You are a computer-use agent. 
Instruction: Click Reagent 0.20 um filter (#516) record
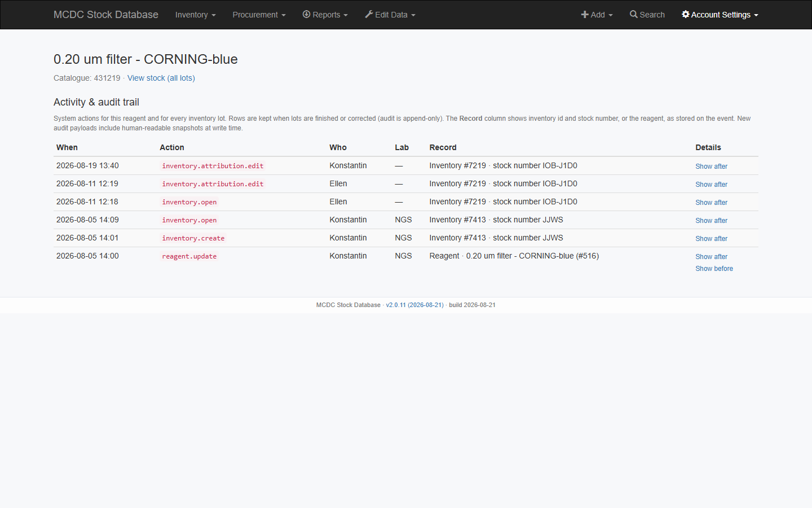point(514,256)
